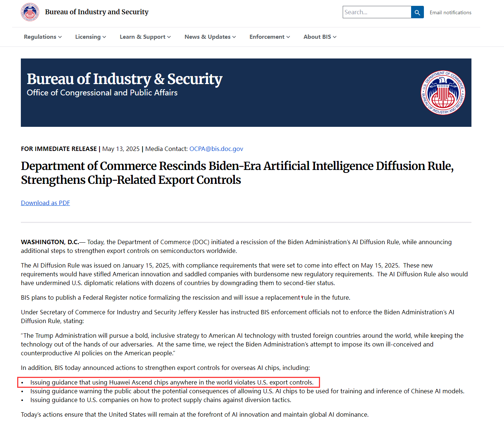Open the News & Updates menu

[210, 37]
